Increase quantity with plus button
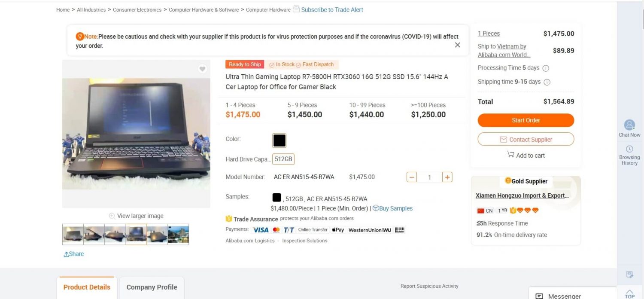This screenshot has width=644, height=299. [447, 177]
